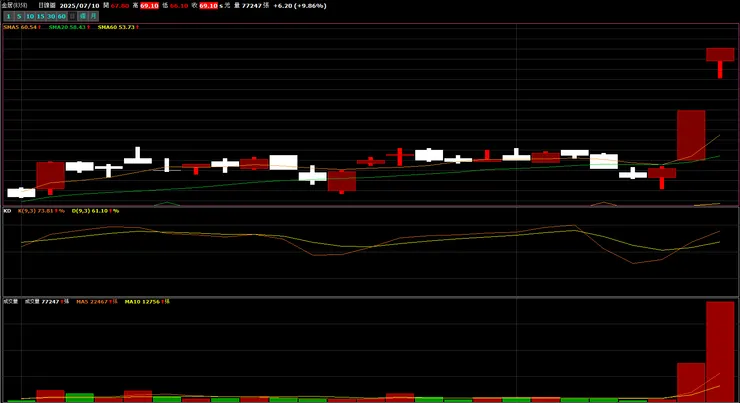Switch to the monthly (月) chart
Viewport: 740px width, 403px height.
coord(93,17)
